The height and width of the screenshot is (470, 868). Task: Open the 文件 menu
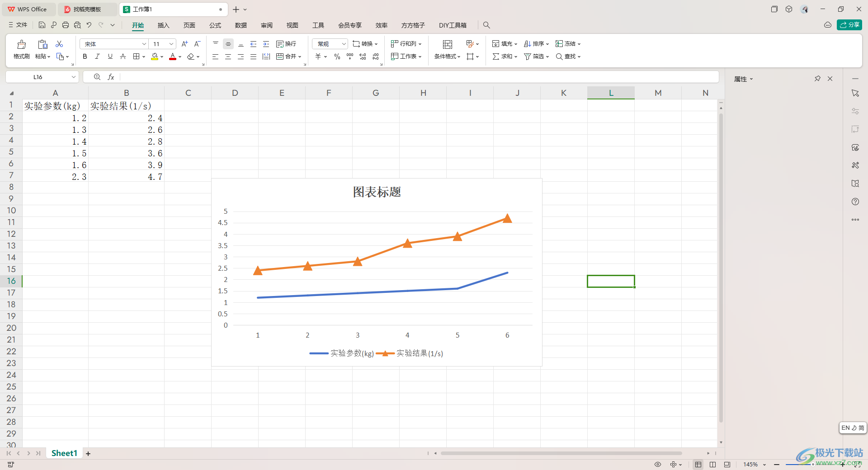(18, 25)
